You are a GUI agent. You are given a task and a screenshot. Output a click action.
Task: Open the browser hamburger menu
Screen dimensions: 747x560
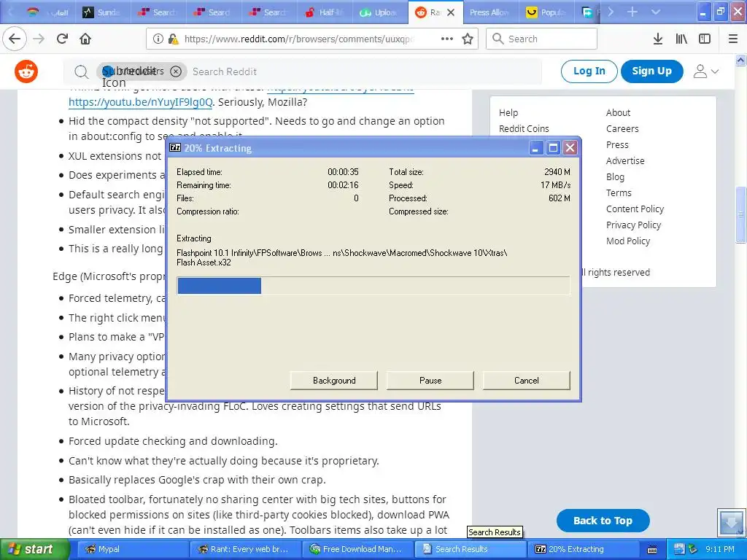(x=733, y=39)
